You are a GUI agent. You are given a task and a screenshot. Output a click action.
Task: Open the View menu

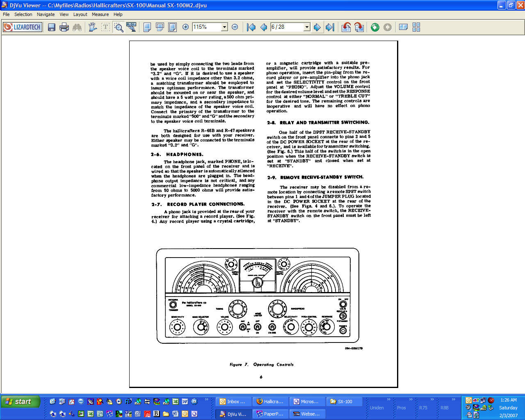point(64,14)
